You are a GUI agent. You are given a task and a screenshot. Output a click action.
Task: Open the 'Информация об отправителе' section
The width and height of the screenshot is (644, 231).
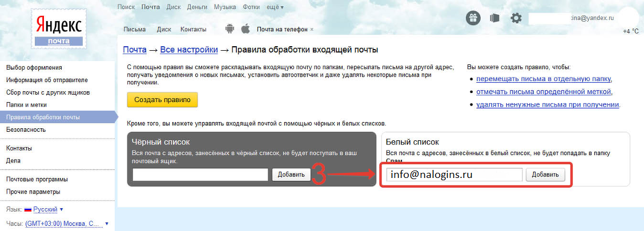[47, 80]
